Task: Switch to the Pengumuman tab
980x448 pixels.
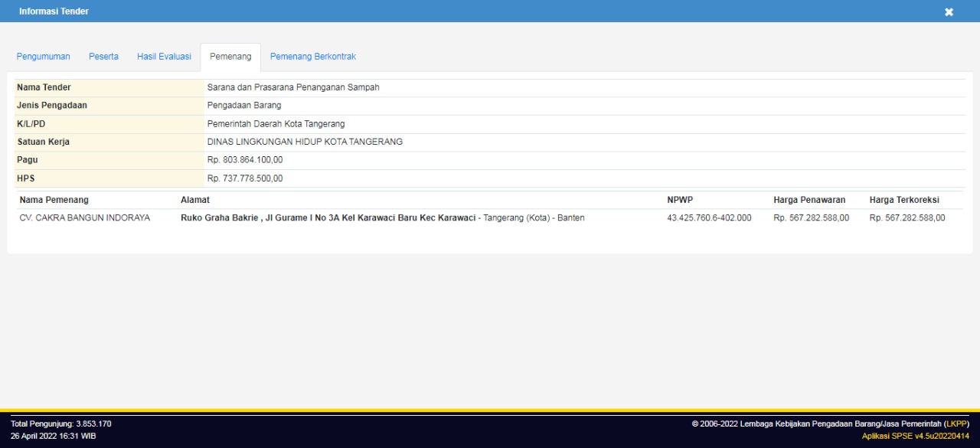Action: (x=44, y=57)
